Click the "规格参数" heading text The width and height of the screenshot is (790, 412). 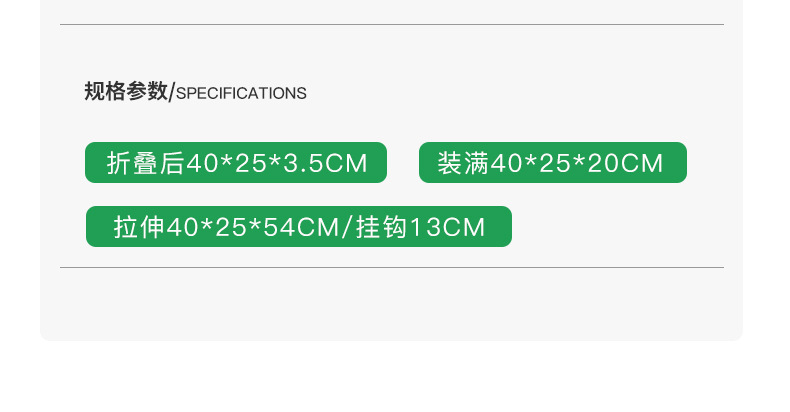(x=126, y=92)
